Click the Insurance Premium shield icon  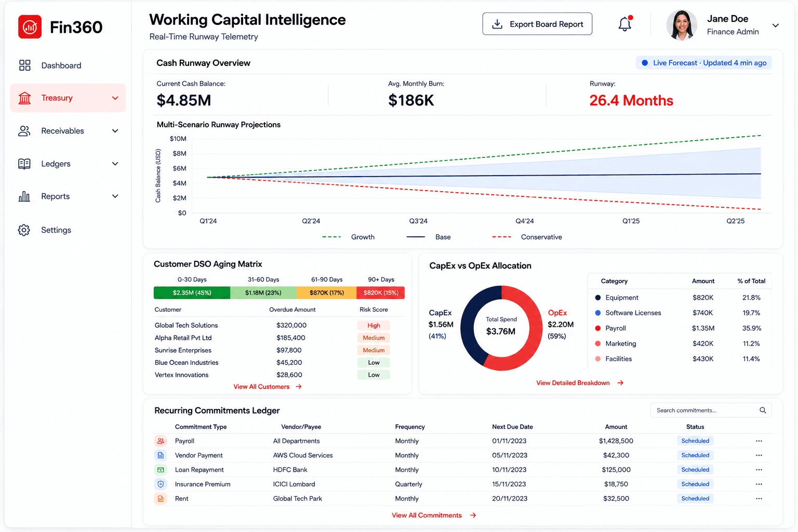[161, 484]
